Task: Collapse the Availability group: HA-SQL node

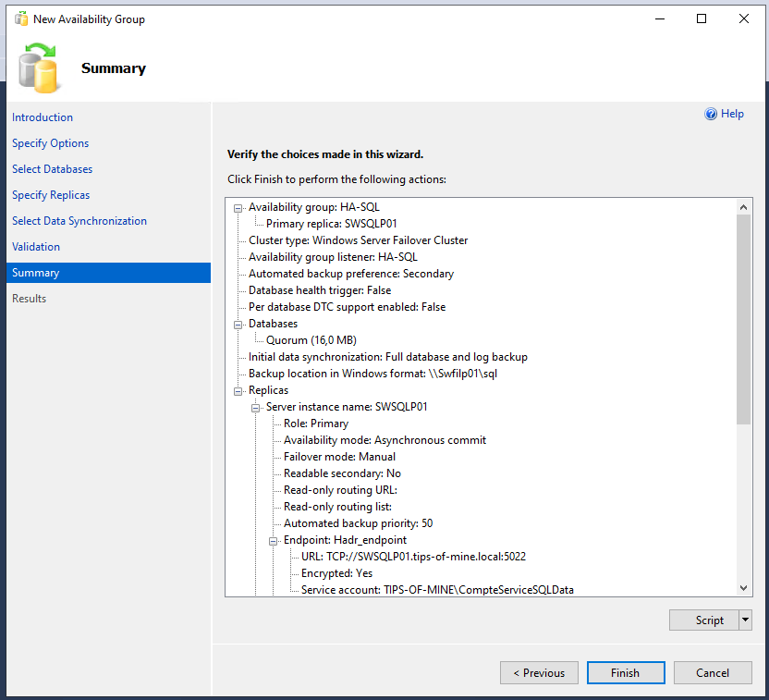Action: pos(238,208)
